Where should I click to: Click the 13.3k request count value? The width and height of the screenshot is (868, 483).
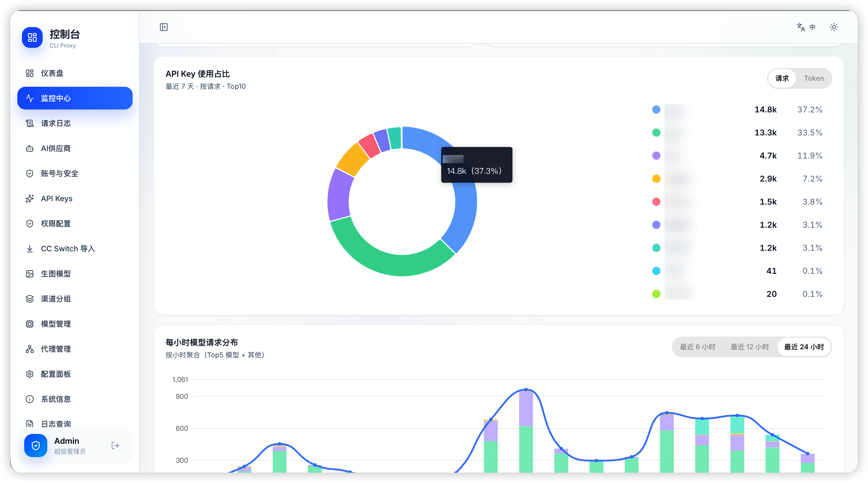[x=765, y=132]
